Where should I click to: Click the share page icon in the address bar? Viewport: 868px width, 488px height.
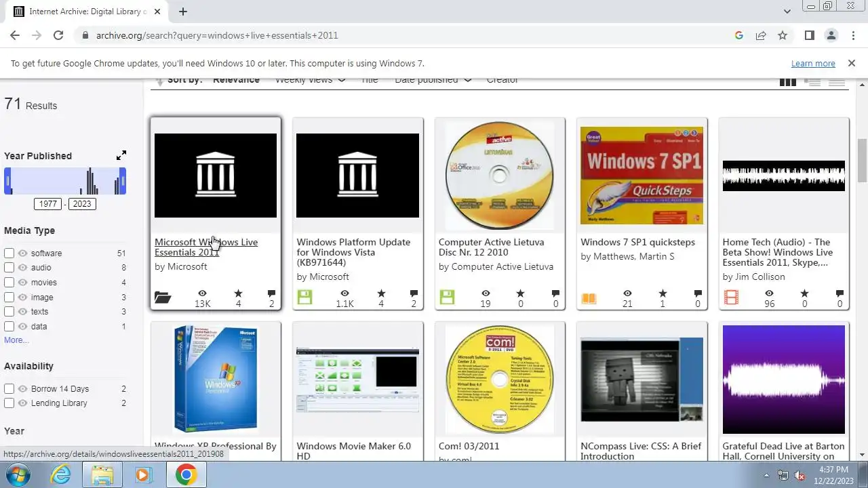[761, 35]
